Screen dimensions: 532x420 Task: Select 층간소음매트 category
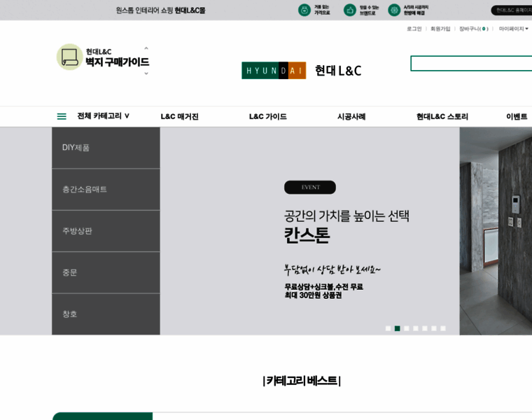point(106,189)
